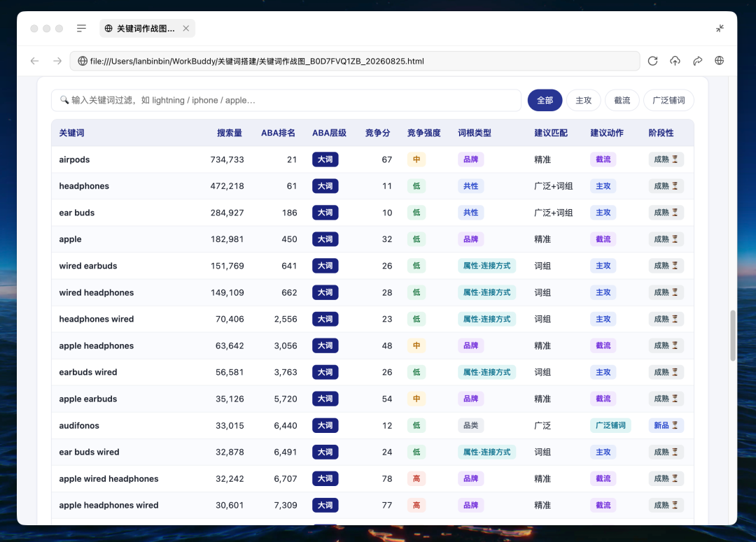This screenshot has width=756, height=542.
Task: Click the audifonos keyword cell
Action: click(79, 425)
